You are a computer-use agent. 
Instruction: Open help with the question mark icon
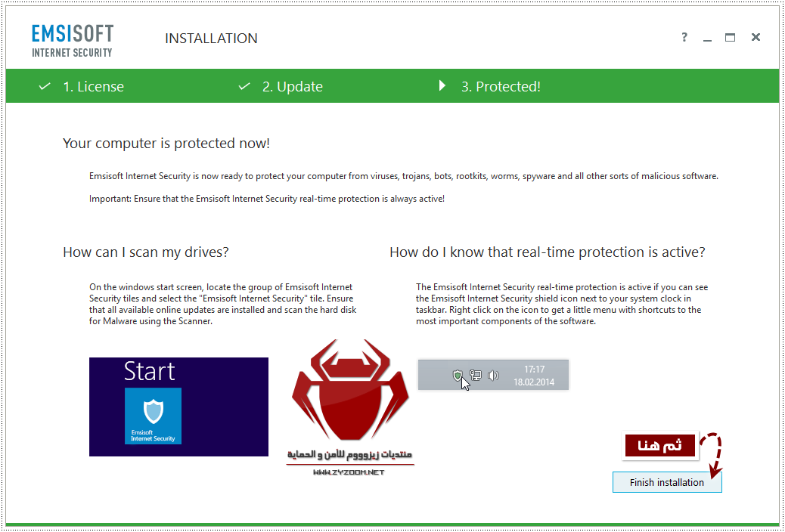coord(684,37)
